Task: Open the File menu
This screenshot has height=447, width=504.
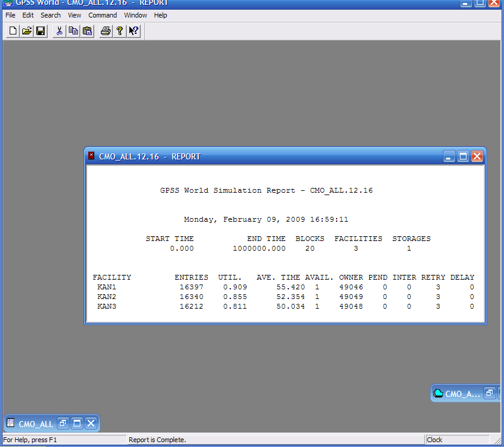Action: [x=10, y=15]
